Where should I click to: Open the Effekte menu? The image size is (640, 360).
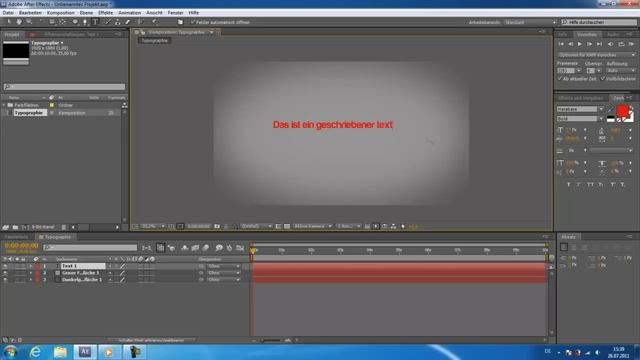click(105, 13)
